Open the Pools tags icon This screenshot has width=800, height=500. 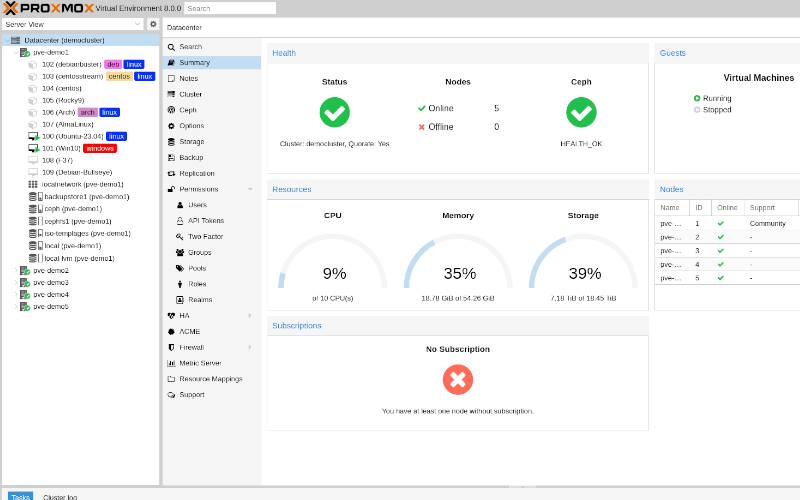(180, 268)
